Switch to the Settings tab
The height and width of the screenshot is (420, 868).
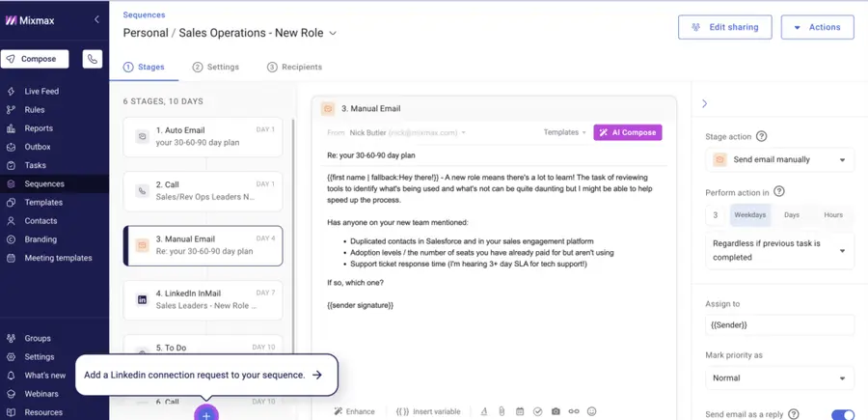click(x=216, y=67)
